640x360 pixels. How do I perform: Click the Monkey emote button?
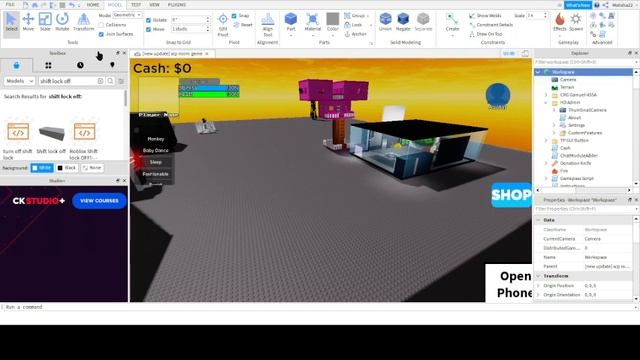tap(156, 139)
